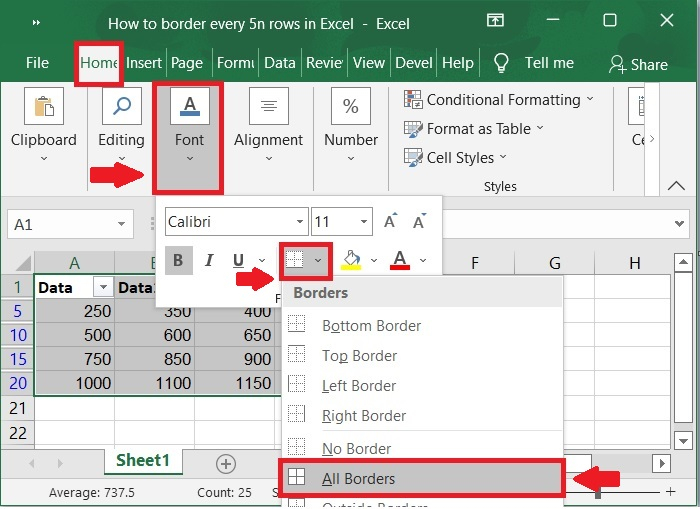
Task: Select Top Border menu item
Action: (422, 355)
